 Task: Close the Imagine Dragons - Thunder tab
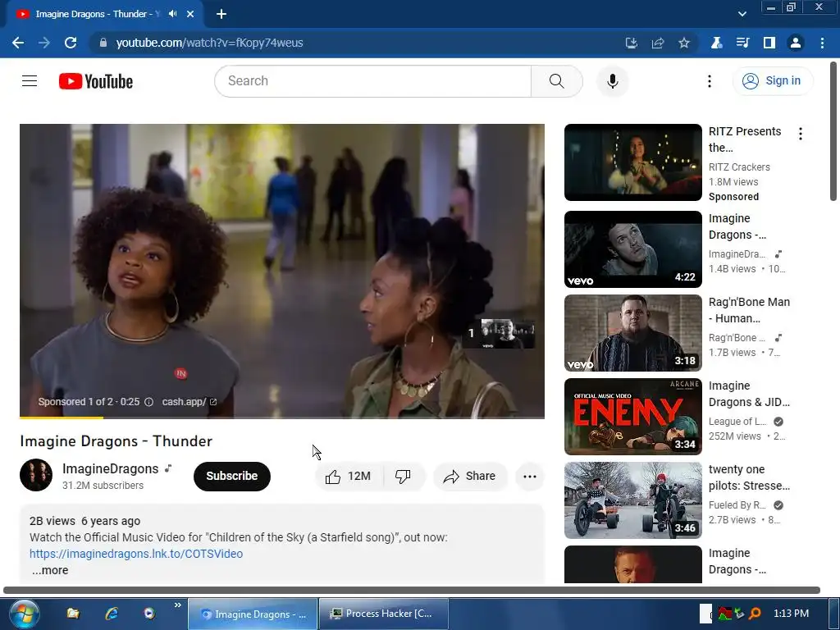pyautogui.click(x=190, y=14)
